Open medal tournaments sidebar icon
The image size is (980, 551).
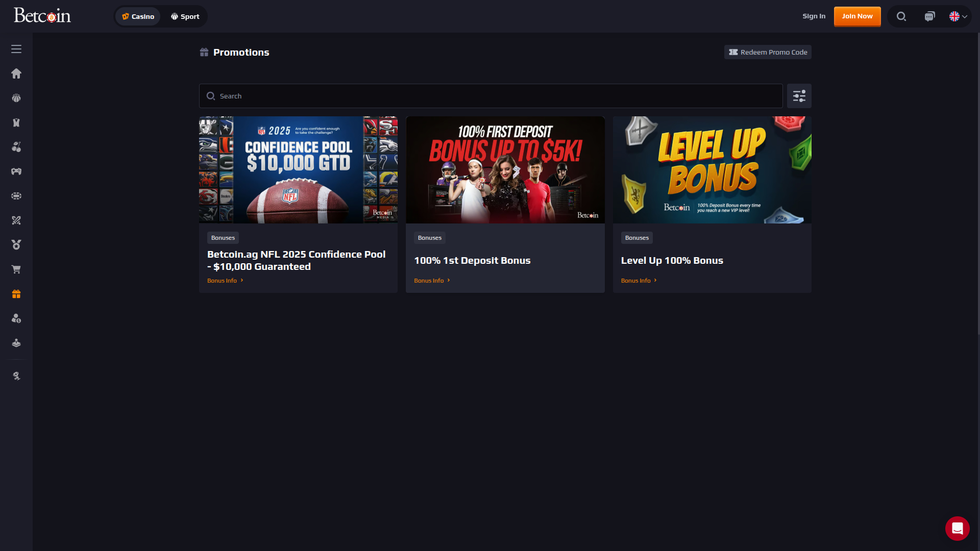point(16,245)
